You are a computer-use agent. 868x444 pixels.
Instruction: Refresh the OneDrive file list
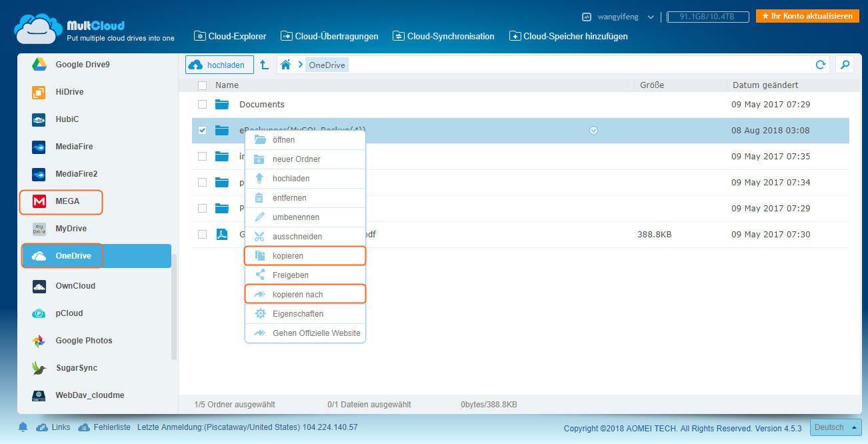point(821,65)
